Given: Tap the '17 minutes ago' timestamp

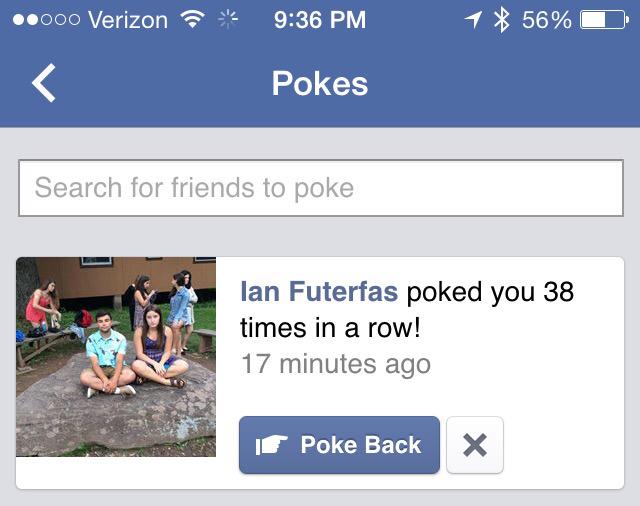Looking at the screenshot, I should tap(336, 364).
